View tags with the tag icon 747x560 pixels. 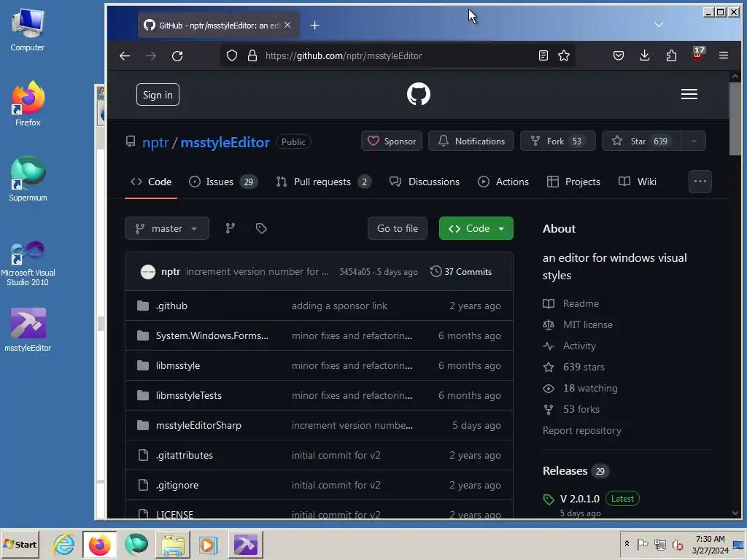tap(261, 228)
